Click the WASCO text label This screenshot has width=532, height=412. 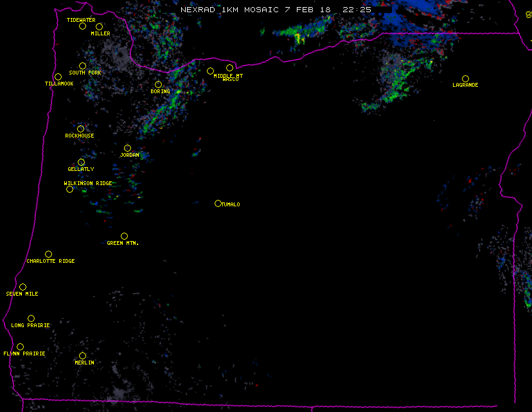tap(231, 80)
